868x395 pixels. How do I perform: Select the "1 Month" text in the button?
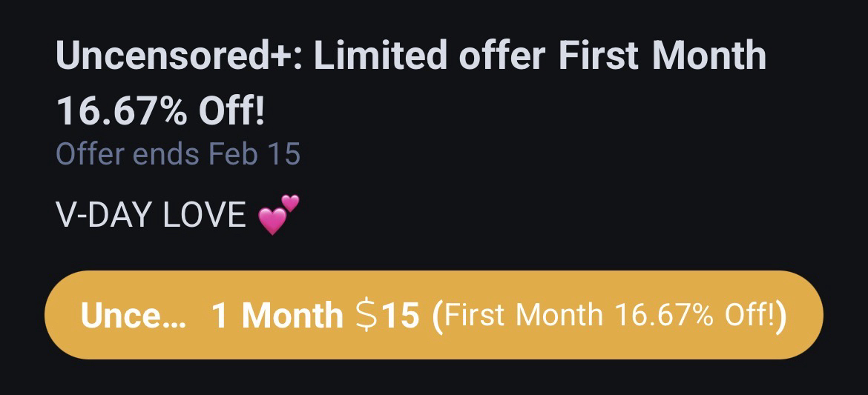(277, 316)
